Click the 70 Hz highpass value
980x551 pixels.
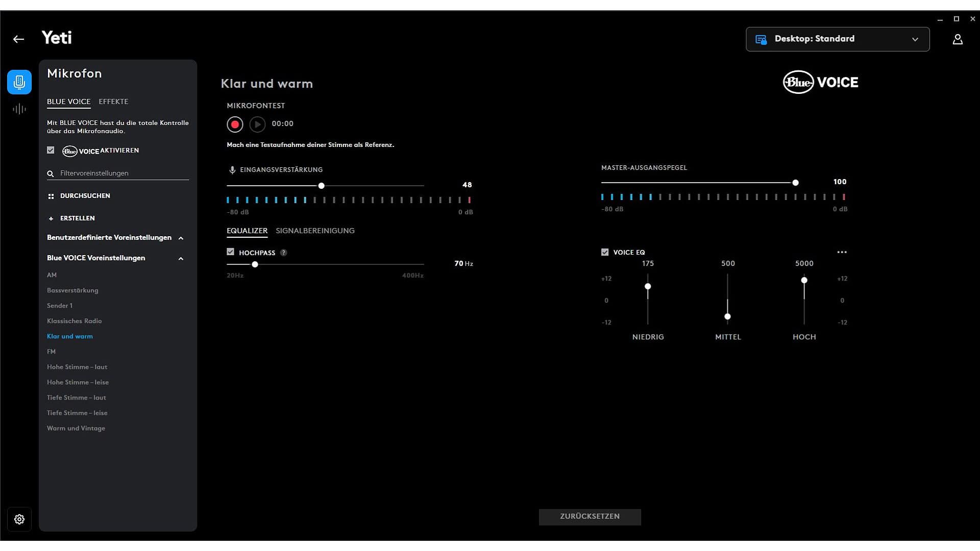(463, 263)
